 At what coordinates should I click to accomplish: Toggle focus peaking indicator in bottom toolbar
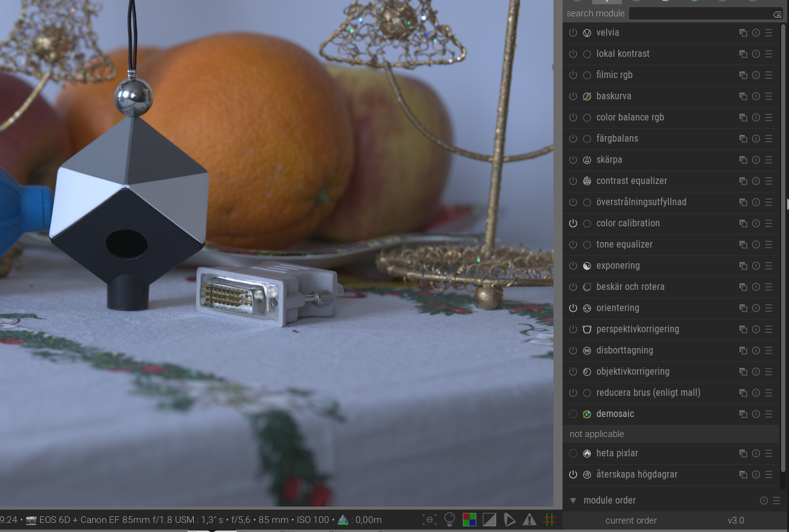pos(429,519)
